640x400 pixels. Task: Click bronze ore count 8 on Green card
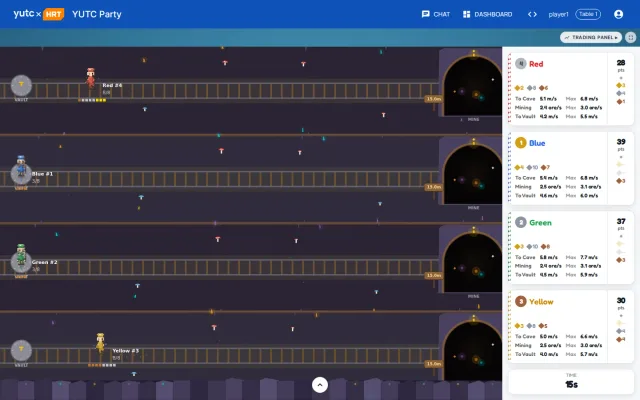click(x=545, y=247)
